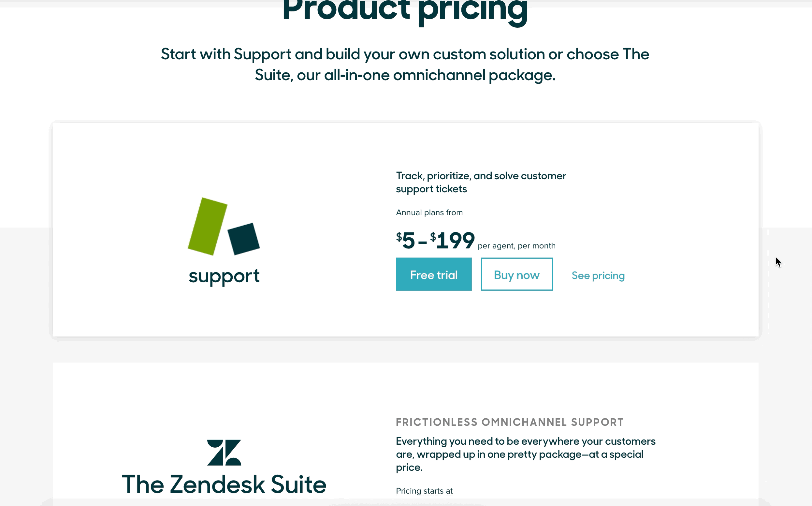Click the '$199' upper price

coord(452,240)
